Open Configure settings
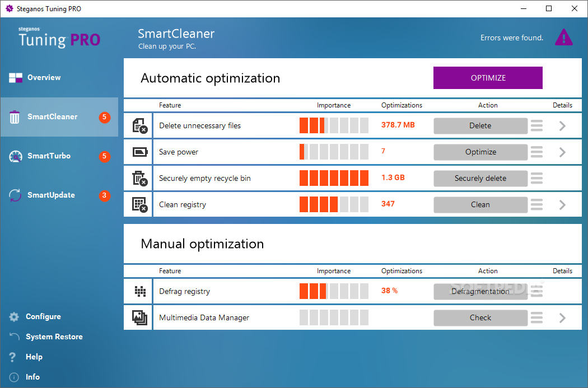 coord(43,317)
